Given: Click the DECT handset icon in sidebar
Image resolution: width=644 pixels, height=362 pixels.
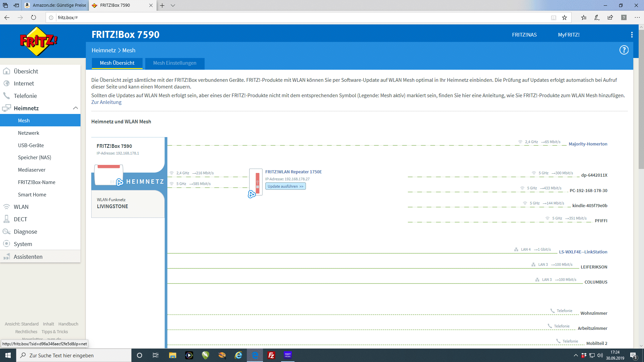Looking at the screenshot, I should pyautogui.click(x=6, y=219).
